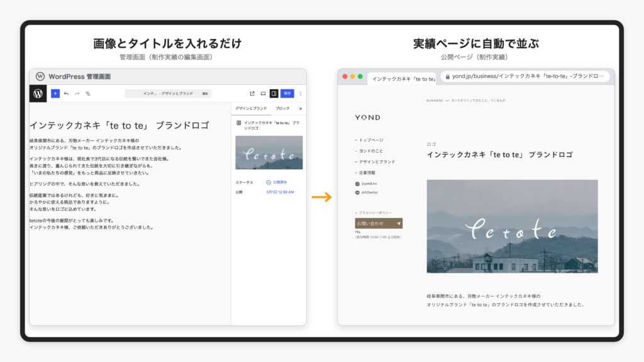Click the BUSINESS breadcrumb text
The width and height of the screenshot is (644, 362).
(435, 101)
